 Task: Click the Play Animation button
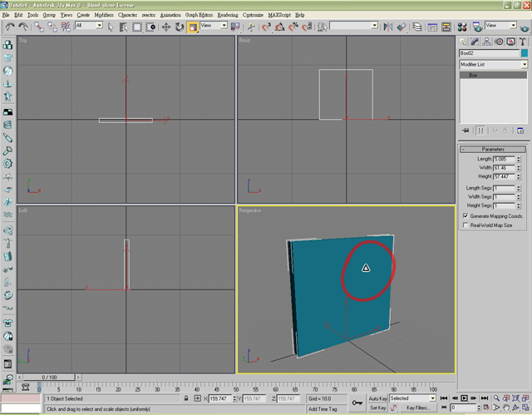(x=464, y=398)
